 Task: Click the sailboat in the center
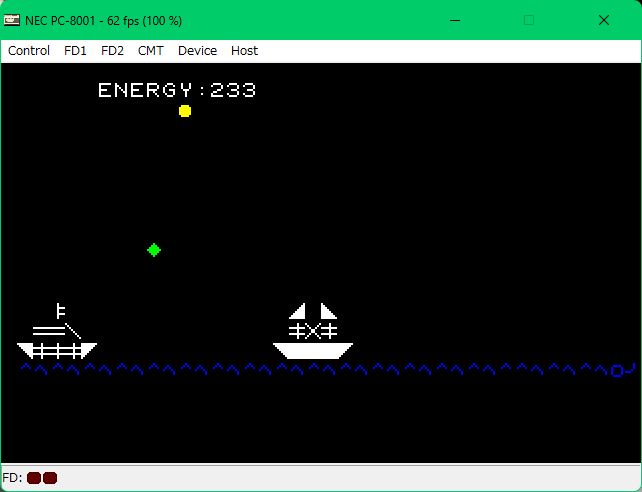313,333
